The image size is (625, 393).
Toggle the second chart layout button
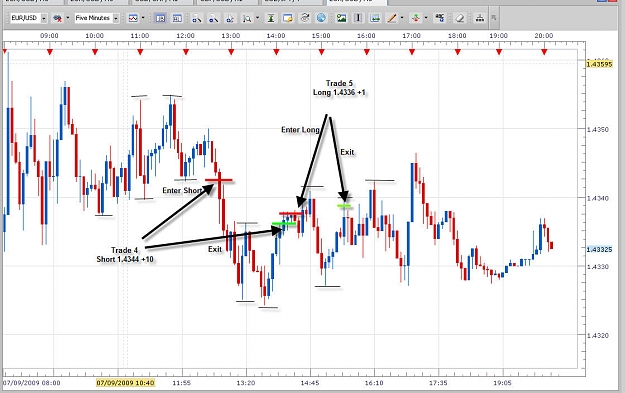(x=177, y=18)
